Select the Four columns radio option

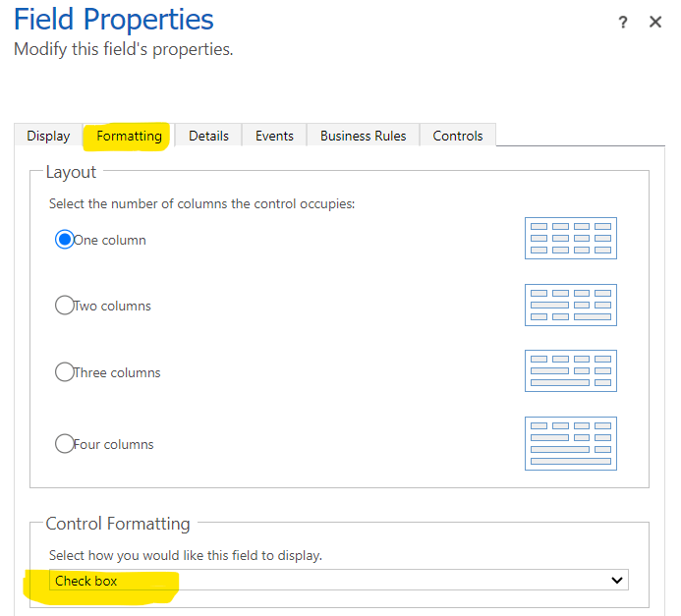point(65,444)
